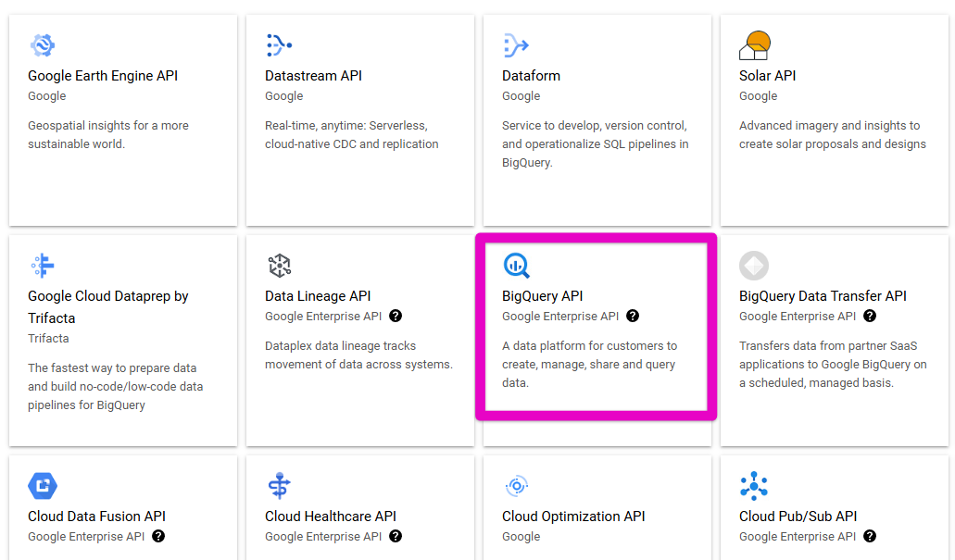Click the Cloud Optimization API icon
The height and width of the screenshot is (560, 955).
(517, 486)
